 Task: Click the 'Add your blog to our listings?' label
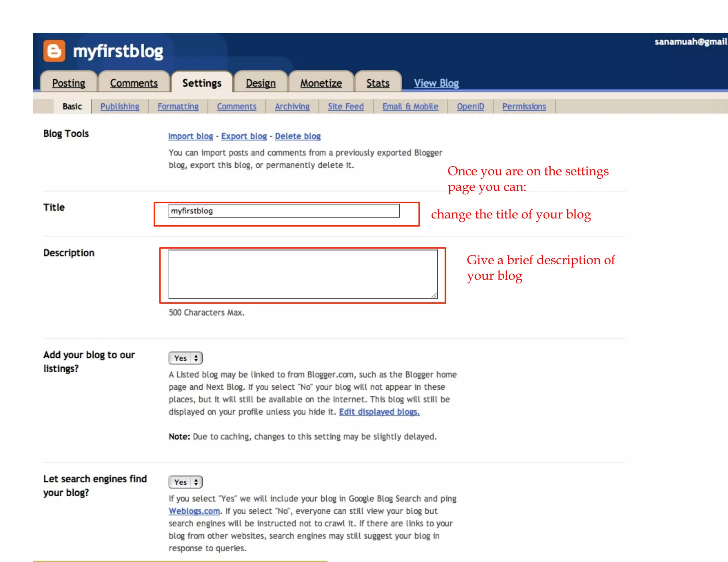[x=89, y=362]
